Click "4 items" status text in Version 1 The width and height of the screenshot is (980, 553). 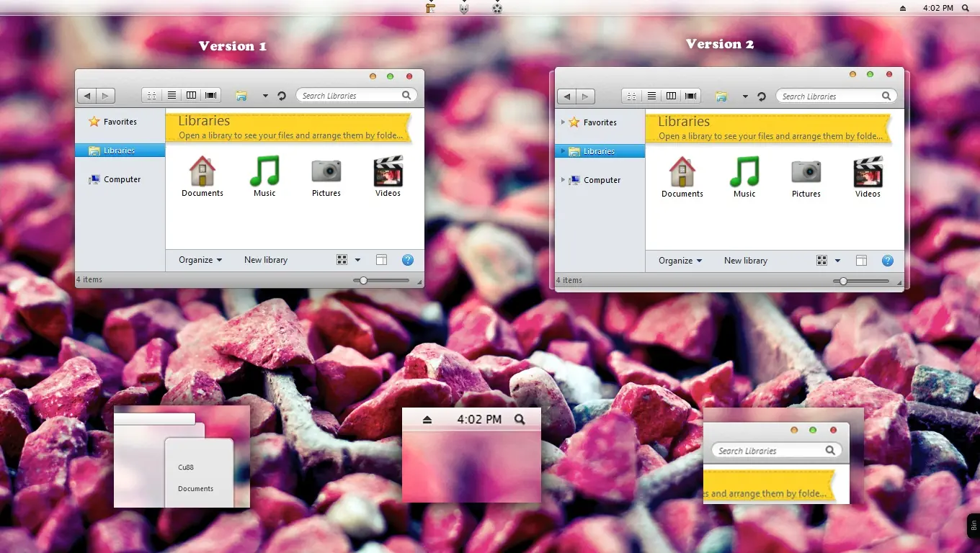pyautogui.click(x=89, y=279)
